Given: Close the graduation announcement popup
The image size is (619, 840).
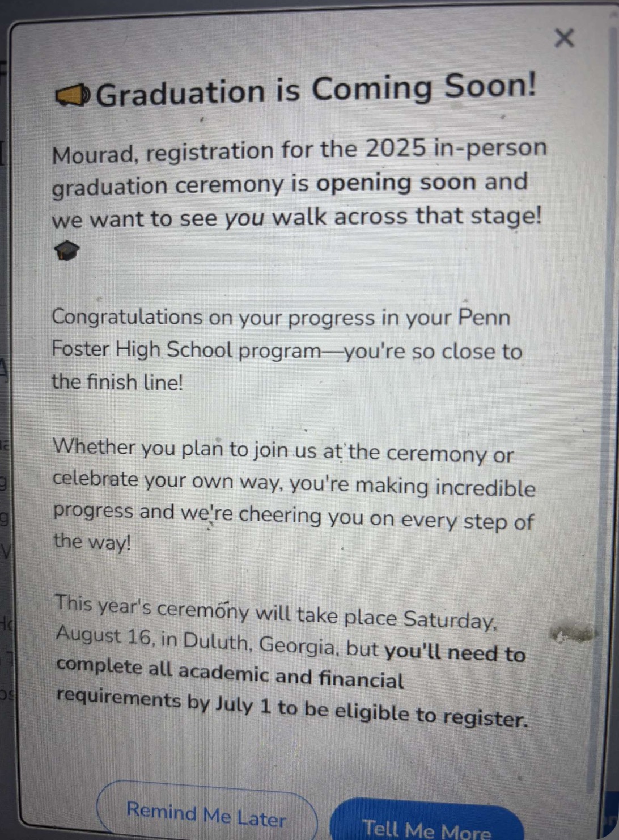Looking at the screenshot, I should pyautogui.click(x=564, y=39).
